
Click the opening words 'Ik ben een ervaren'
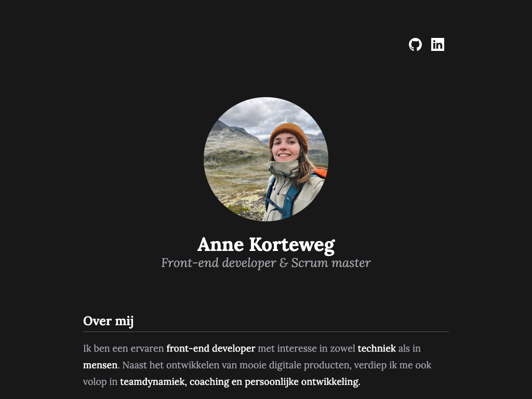tap(124, 349)
